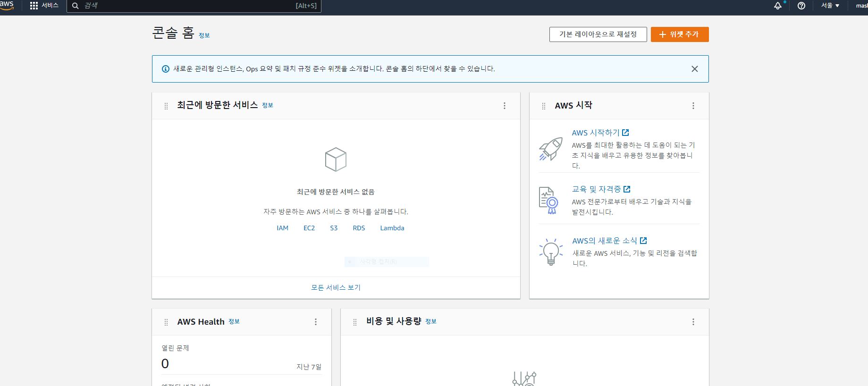This screenshot has width=868, height=386.
Task: Click the certificate icon for 교육 및 자격증
Action: tap(548, 200)
